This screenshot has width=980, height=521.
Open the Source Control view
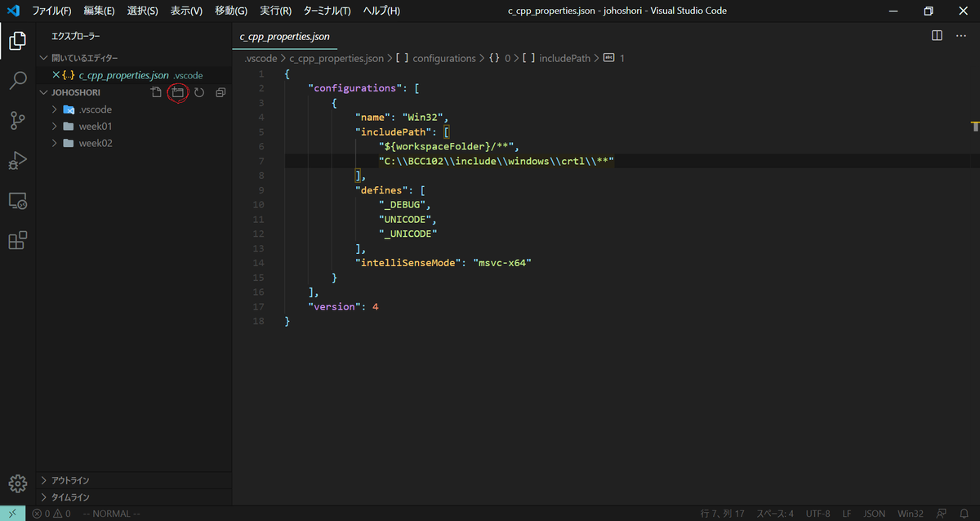[18, 120]
